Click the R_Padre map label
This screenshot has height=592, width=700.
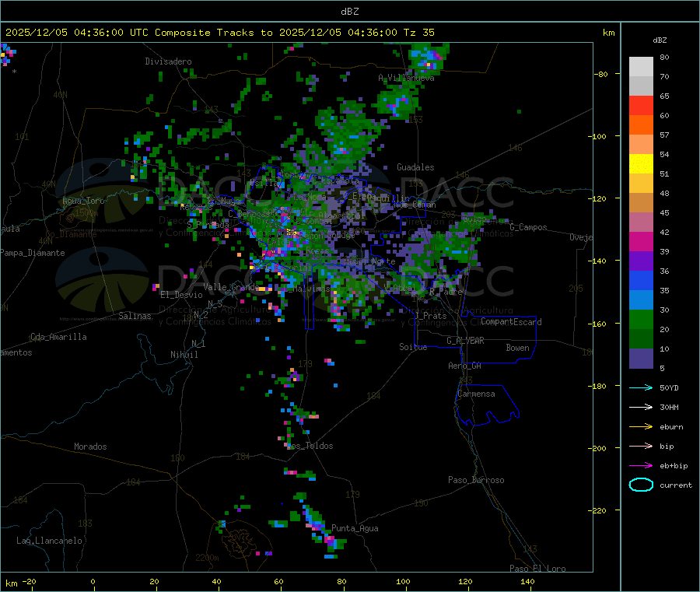[446, 292]
